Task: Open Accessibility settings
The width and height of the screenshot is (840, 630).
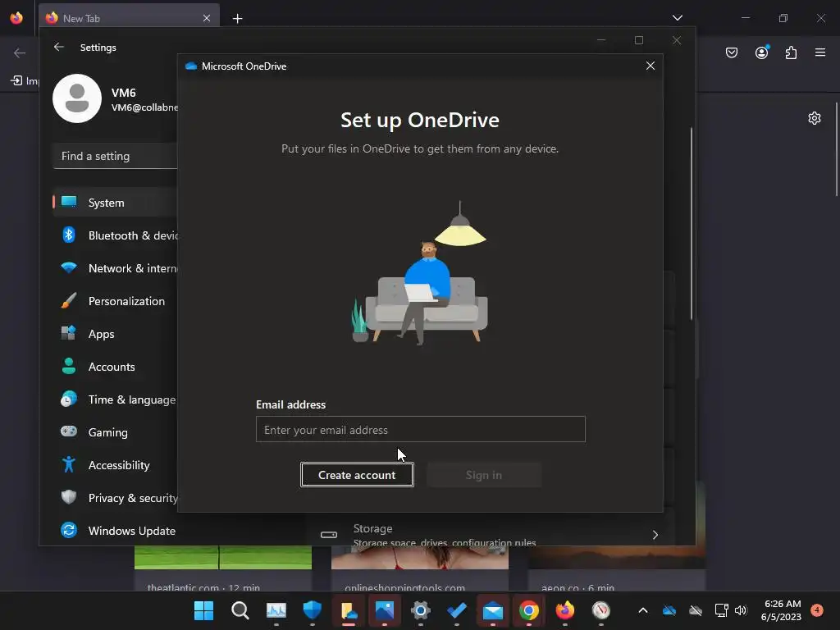Action: tap(115, 465)
